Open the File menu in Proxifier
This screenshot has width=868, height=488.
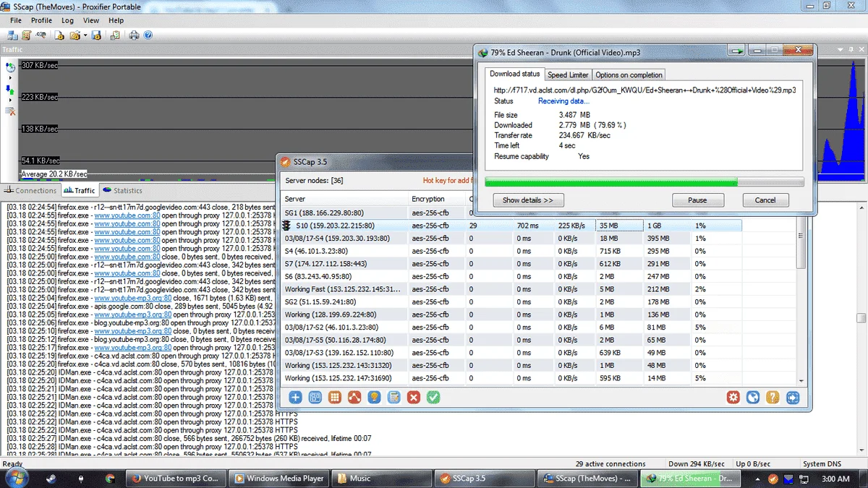pyautogui.click(x=16, y=20)
